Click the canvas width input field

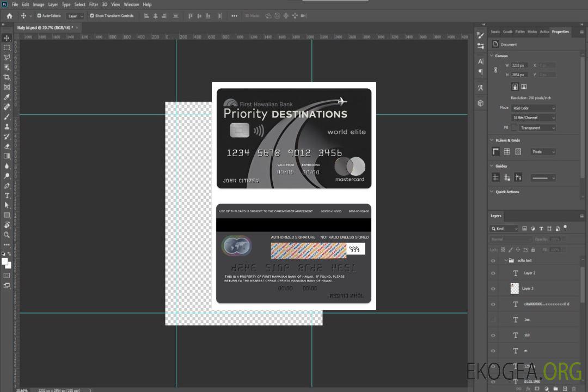point(519,65)
